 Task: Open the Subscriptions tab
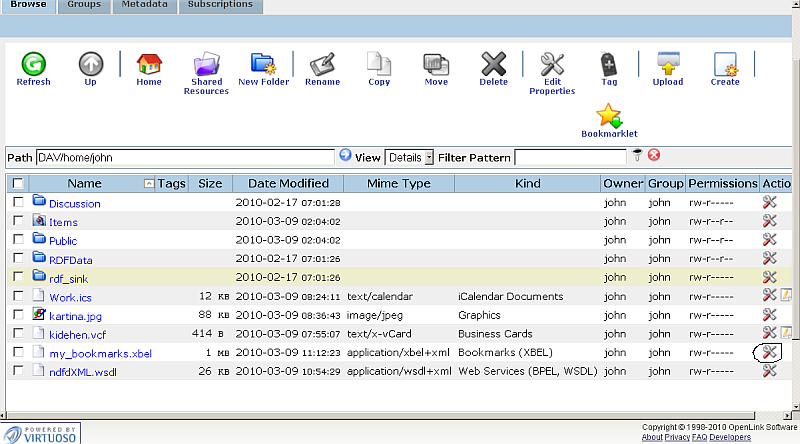(x=220, y=5)
